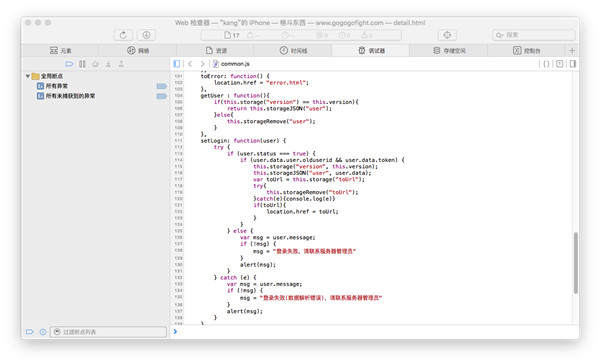Click the load time indicator in dashboard
The height and width of the screenshot is (364, 600).
pos(288,35)
